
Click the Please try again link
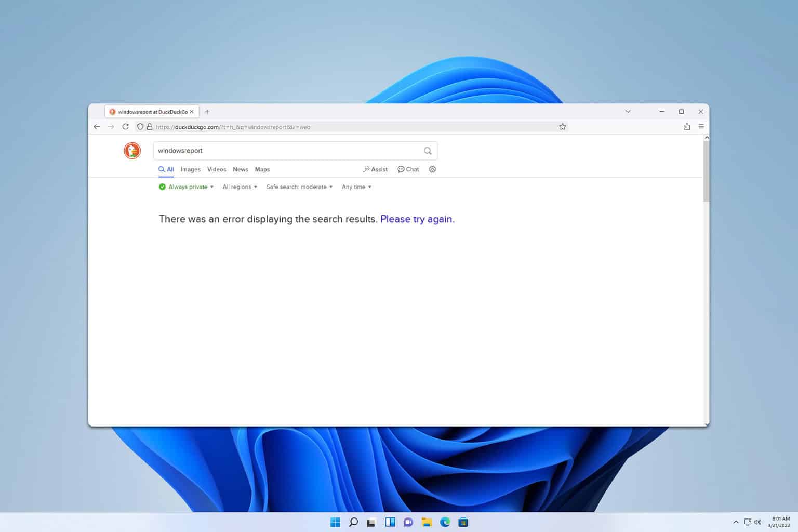(417, 219)
